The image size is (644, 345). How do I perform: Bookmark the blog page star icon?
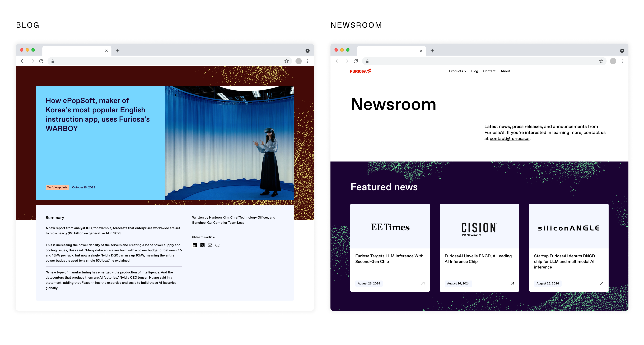click(x=287, y=61)
